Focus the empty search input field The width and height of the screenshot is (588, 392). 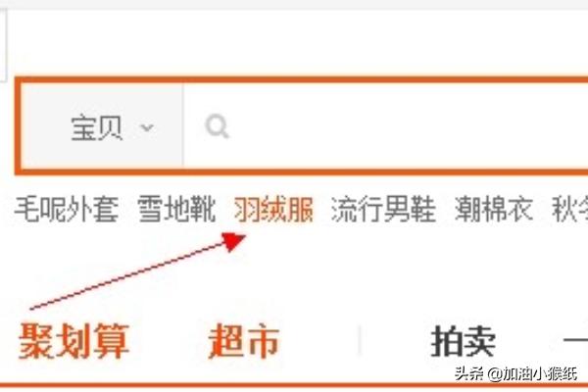pos(386,126)
